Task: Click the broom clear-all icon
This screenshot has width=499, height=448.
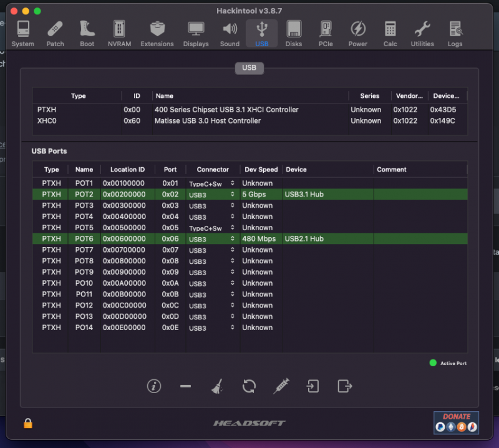Action: pos(217,386)
